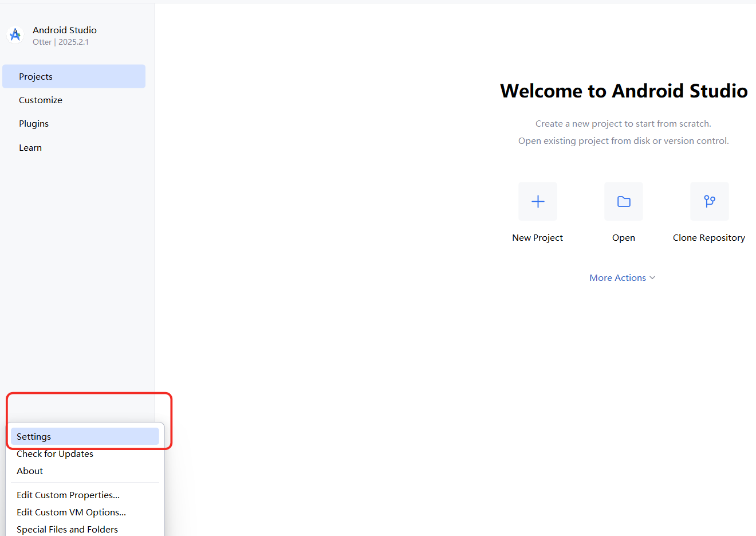
Task: Open the Customize section
Action: 40,100
